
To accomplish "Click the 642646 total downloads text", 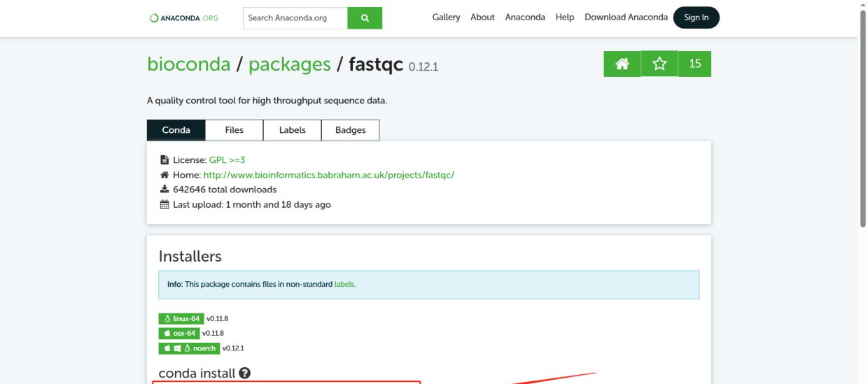I will (x=225, y=190).
